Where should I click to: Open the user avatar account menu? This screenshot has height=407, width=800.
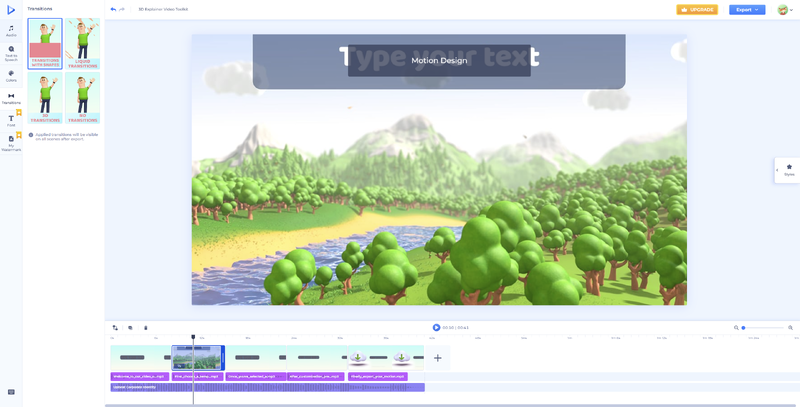(785, 10)
